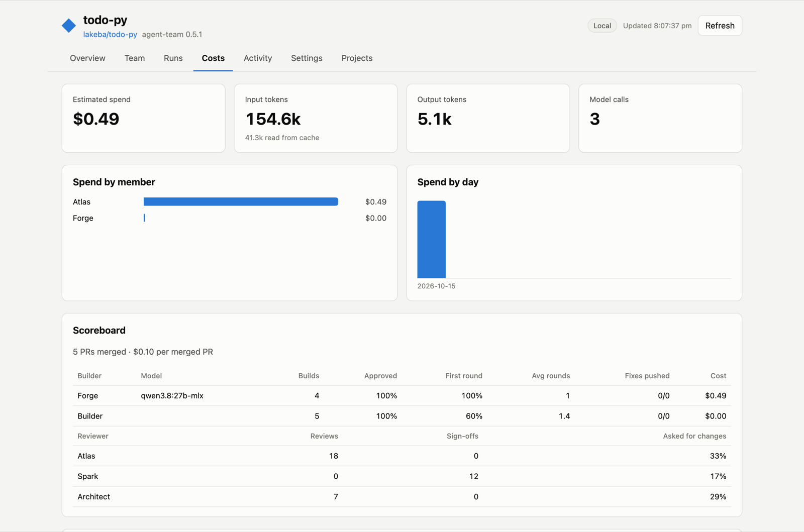The height and width of the screenshot is (532, 804).
Task: Click the Builder row name in the scoreboard
Action: (x=90, y=416)
